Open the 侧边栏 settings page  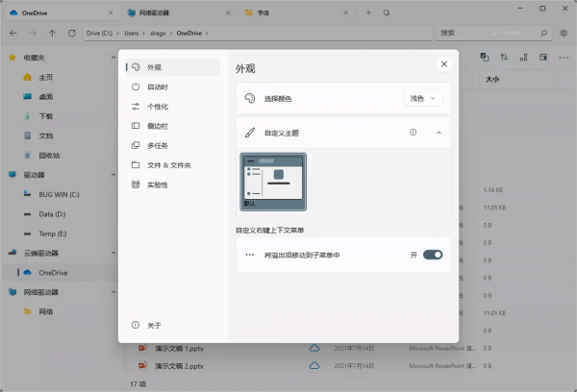pos(173,126)
